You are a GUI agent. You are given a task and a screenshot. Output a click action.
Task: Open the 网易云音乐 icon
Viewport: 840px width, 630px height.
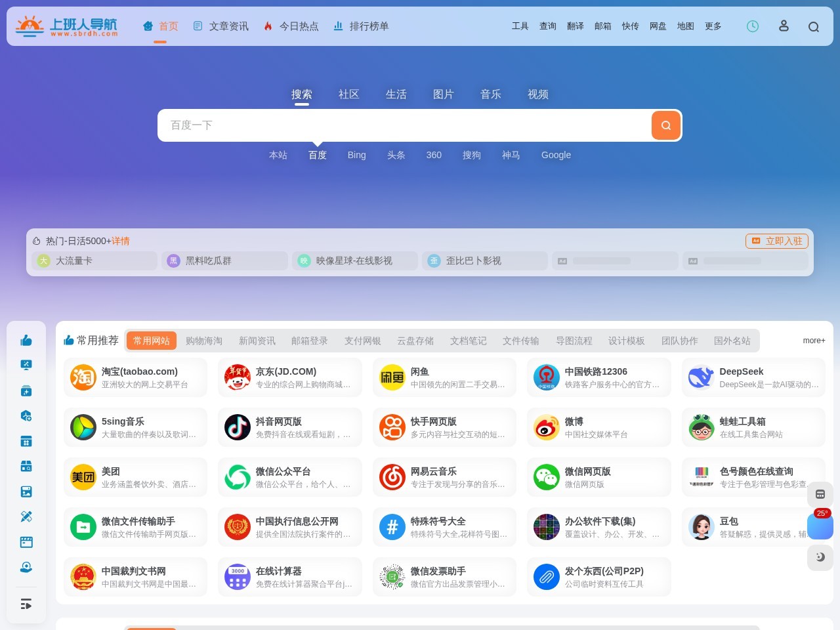click(392, 477)
